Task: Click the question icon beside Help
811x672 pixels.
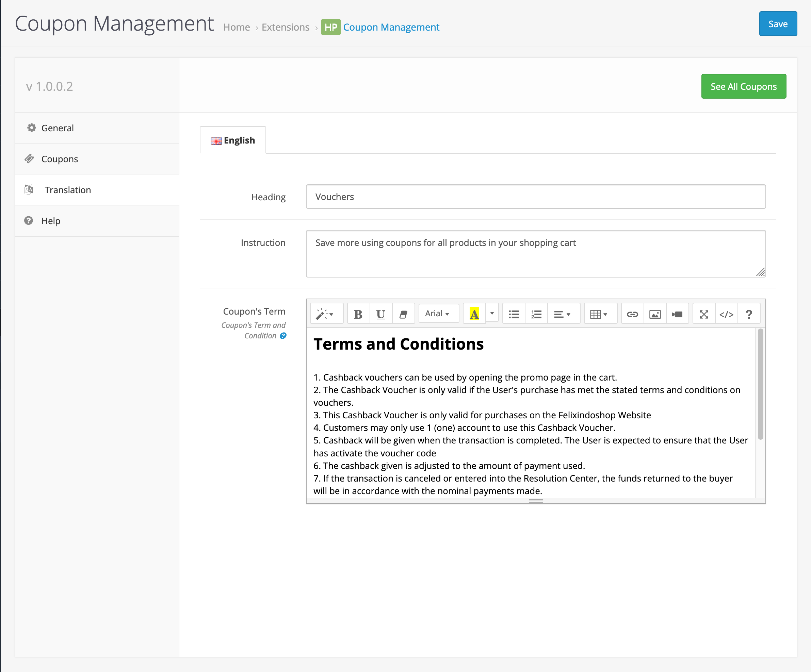Action: coord(29,220)
